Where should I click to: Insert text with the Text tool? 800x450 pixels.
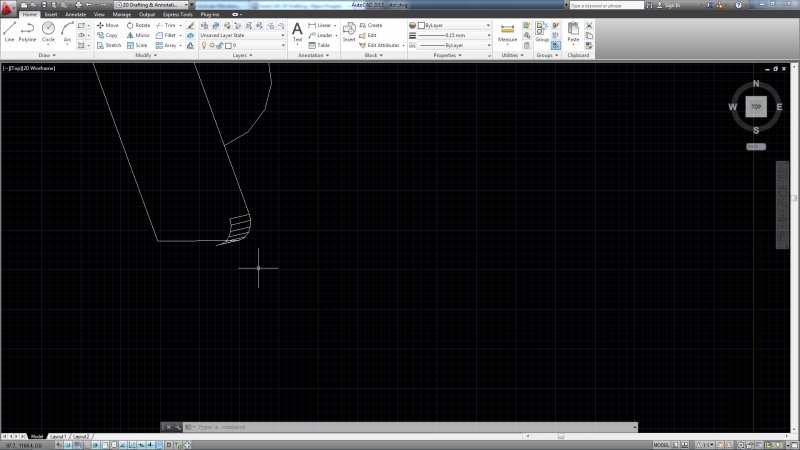(297, 32)
